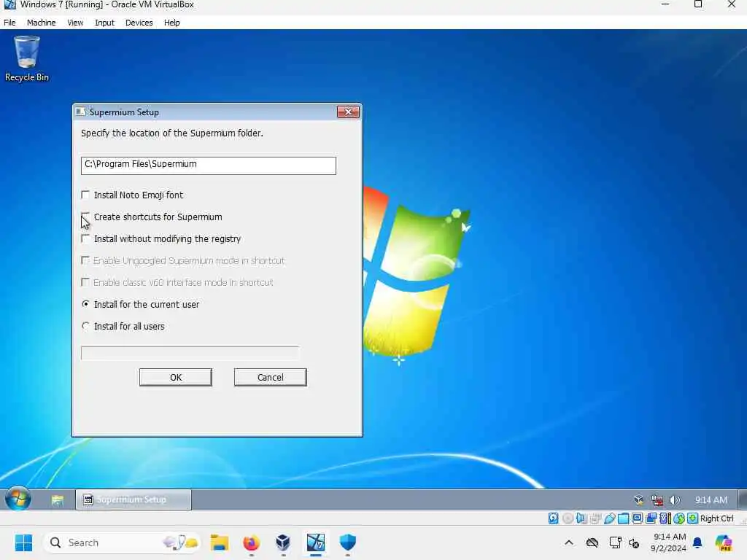747x560 pixels.
Task: Click the VirtualBox recording indicator icon
Action: (651, 518)
